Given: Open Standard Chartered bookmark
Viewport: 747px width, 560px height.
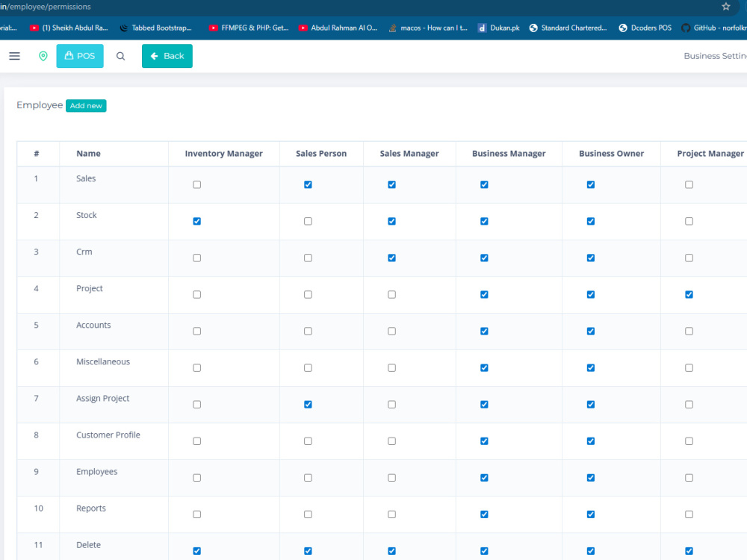Looking at the screenshot, I should [568, 28].
